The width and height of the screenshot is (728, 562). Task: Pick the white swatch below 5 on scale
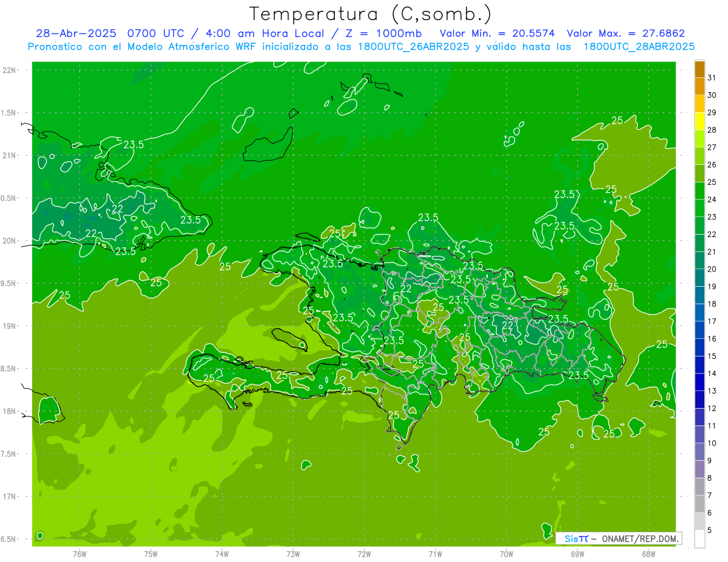click(699, 539)
